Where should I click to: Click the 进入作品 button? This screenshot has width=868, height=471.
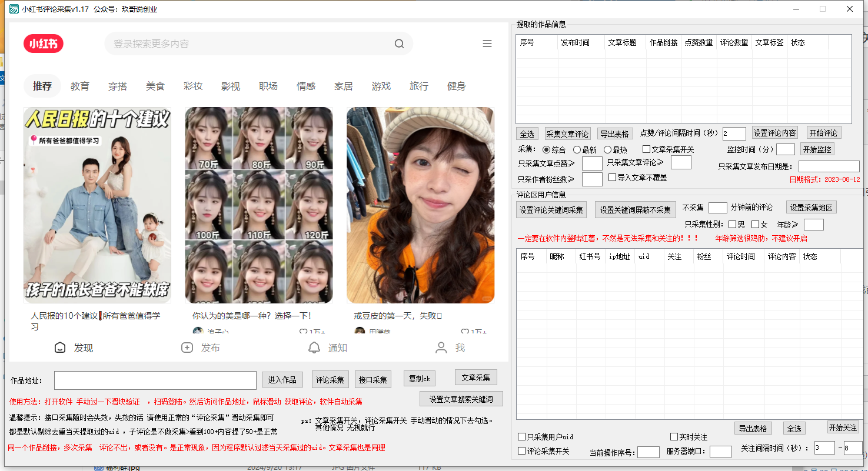point(282,380)
